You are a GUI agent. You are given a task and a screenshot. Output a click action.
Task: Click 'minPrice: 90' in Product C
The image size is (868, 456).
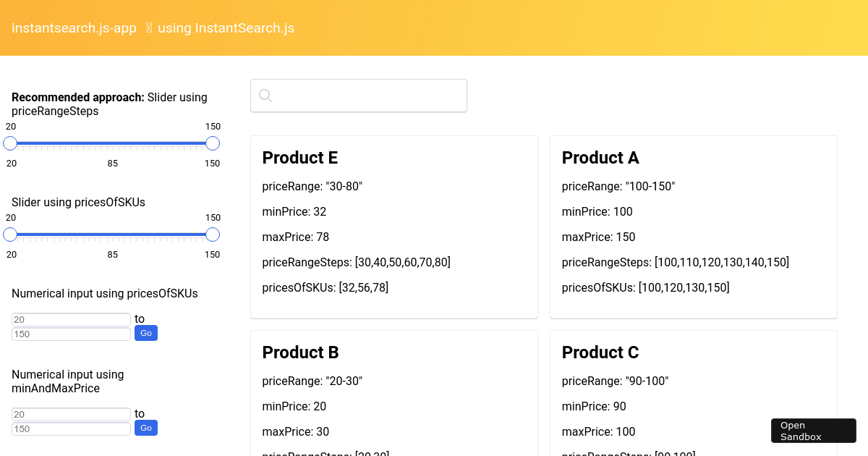pyautogui.click(x=595, y=406)
